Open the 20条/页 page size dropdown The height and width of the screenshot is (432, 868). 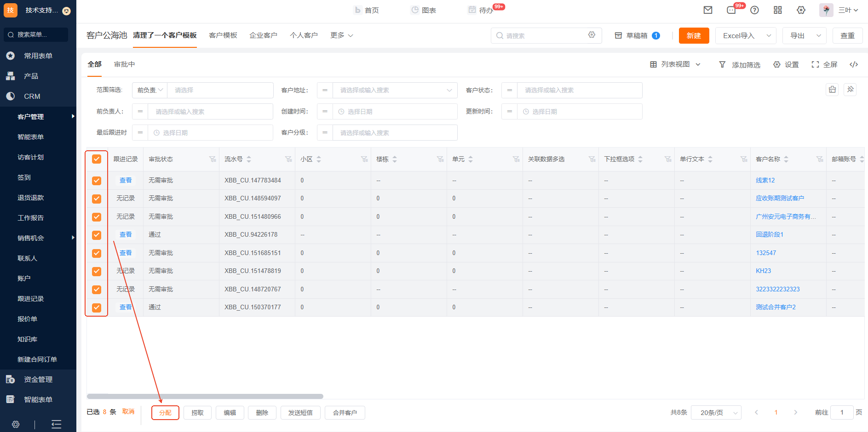click(x=717, y=413)
